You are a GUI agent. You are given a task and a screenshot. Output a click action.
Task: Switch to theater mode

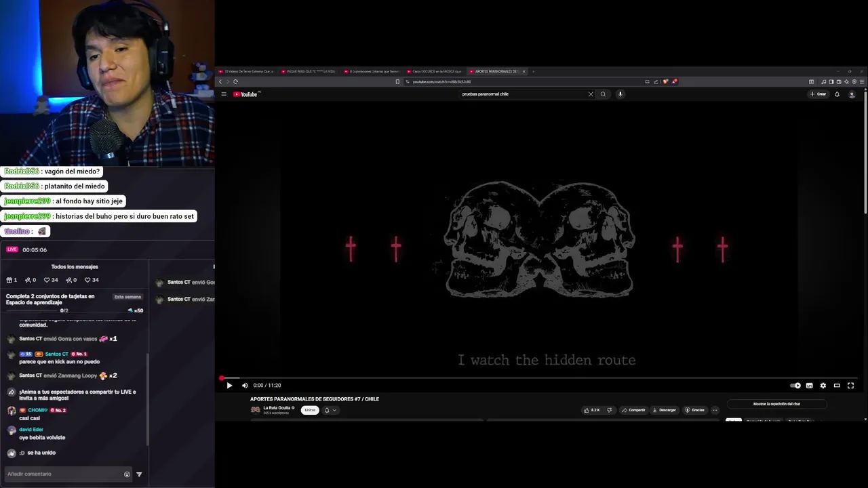(837, 386)
